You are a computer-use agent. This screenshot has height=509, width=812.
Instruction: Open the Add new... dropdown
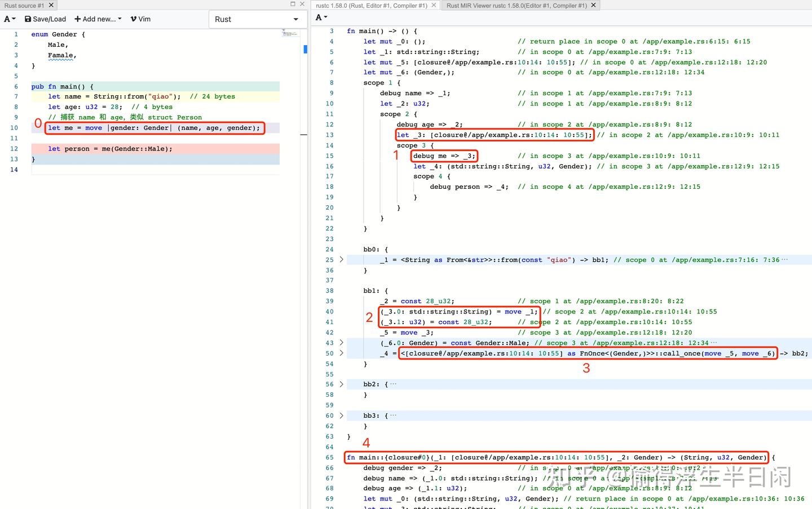98,19
